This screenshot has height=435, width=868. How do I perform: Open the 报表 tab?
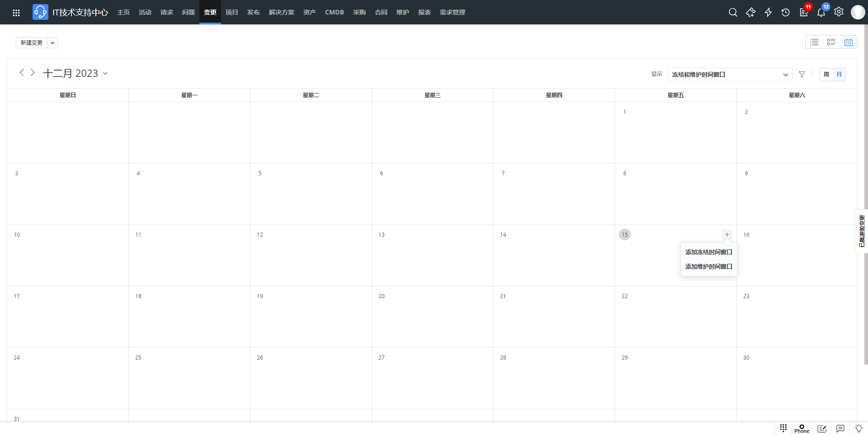point(425,12)
